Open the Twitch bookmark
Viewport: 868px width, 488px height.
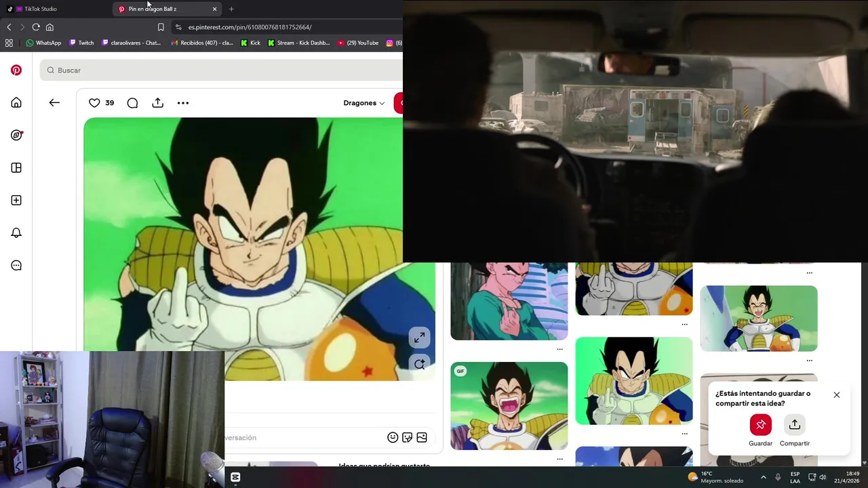point(81,43)
